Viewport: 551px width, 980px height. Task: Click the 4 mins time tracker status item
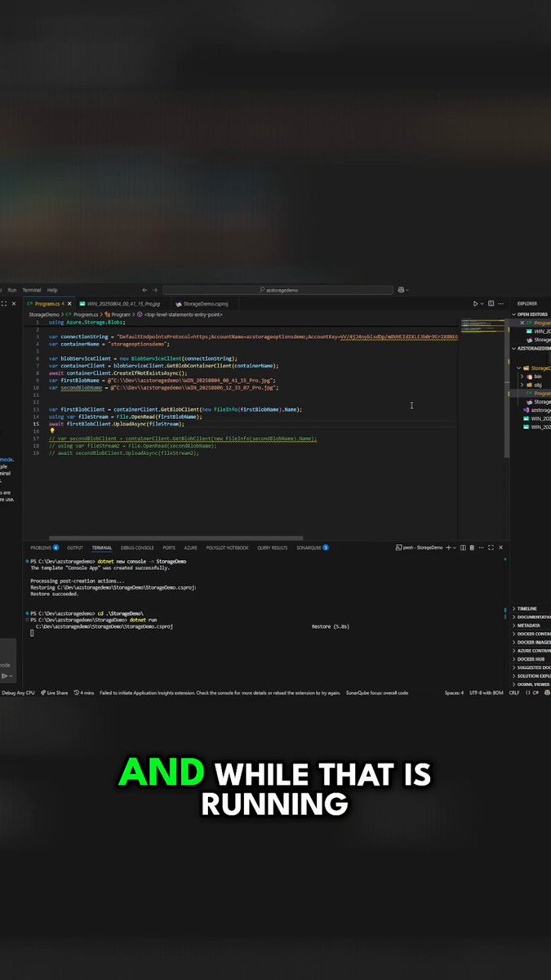point(84,693)
